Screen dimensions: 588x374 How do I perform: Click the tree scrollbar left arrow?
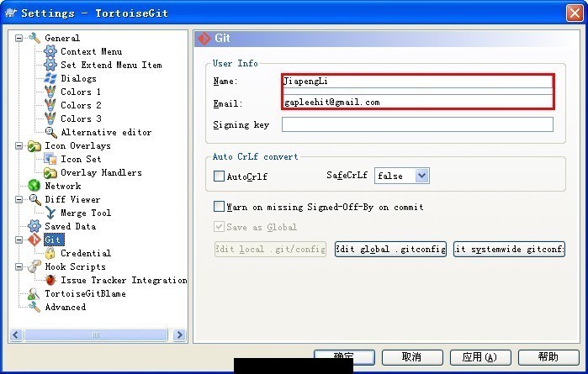coord(16,334)
